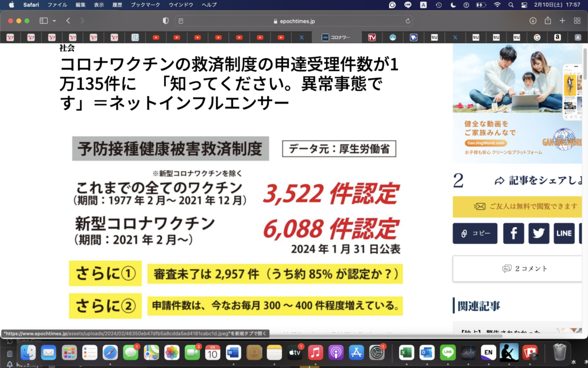This screenshot has height=368, width=588.
Task: Open the battery status menu
Action: point(481,6)
